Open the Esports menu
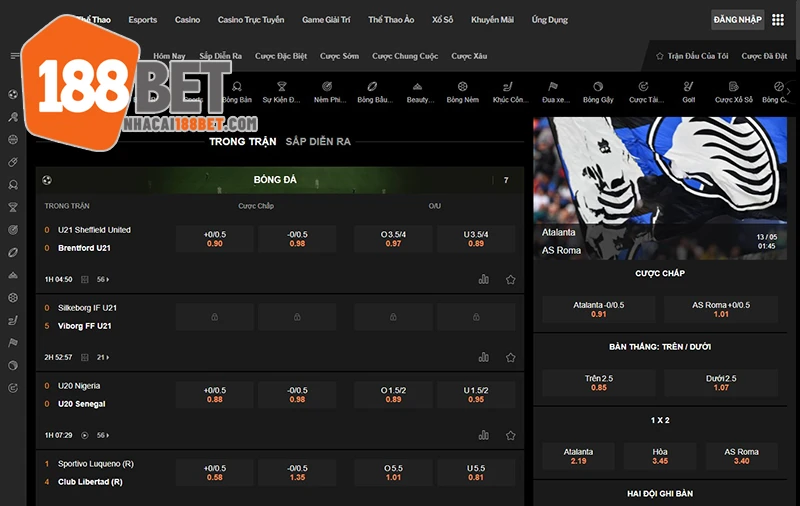This screenshot has width=800, height=506. (143, 20)
